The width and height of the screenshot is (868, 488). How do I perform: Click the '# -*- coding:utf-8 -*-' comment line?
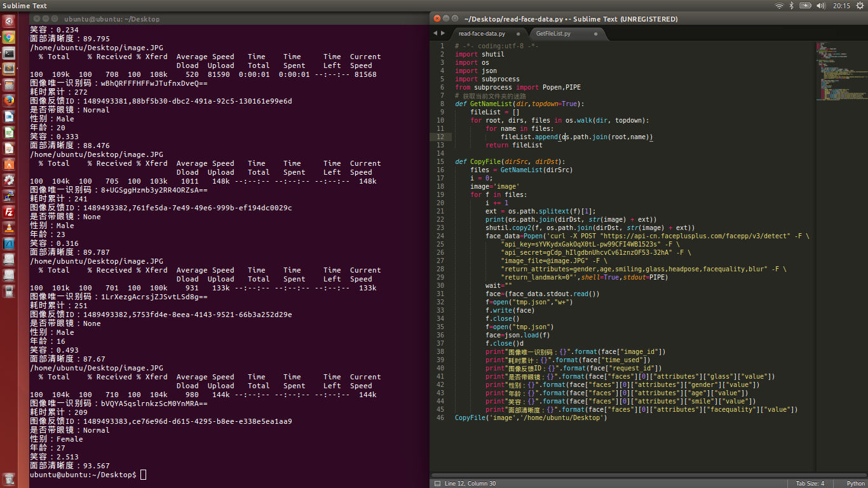pyautogui.click(x=496, y=46)
